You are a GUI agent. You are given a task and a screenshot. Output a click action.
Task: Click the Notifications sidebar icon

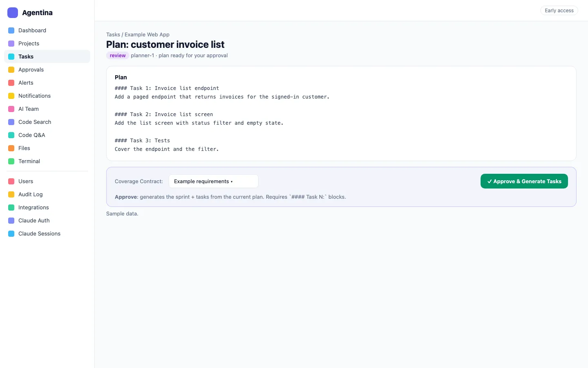(11, 96)
